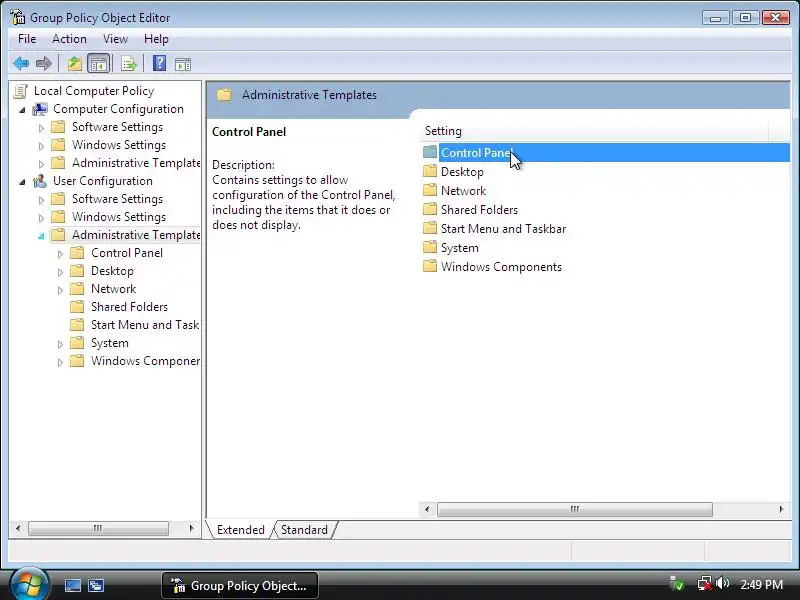Expand Software Settings under Computer Configuration
The height and width of the screenshot is (600, 800).
(x=41, y=128)
